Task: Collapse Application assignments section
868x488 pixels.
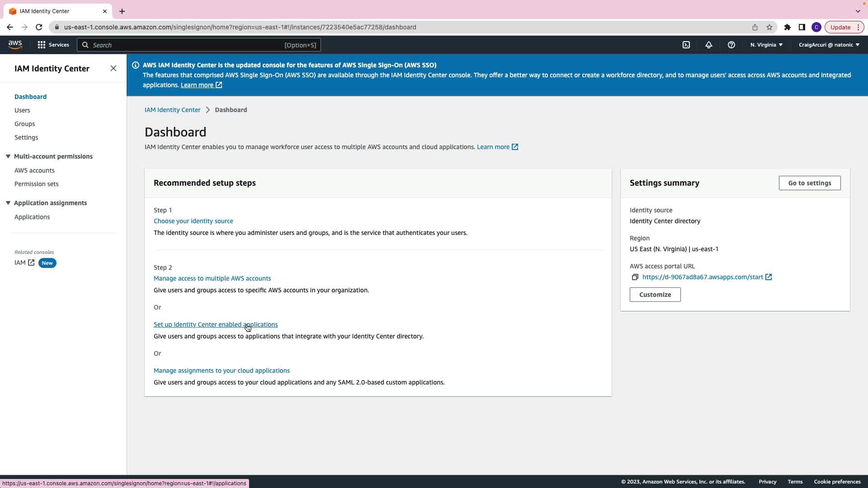Action: point(8,203)
